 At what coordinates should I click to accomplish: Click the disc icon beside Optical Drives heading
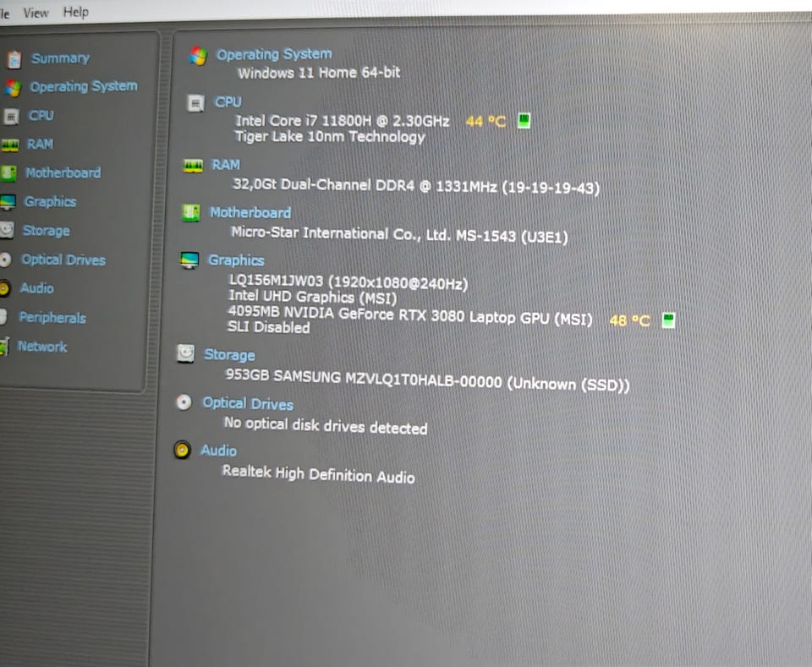click(184, 402)
